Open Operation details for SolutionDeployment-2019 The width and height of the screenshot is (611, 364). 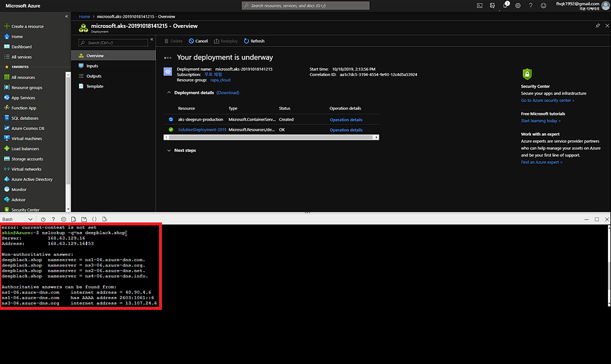coord(346,130)
